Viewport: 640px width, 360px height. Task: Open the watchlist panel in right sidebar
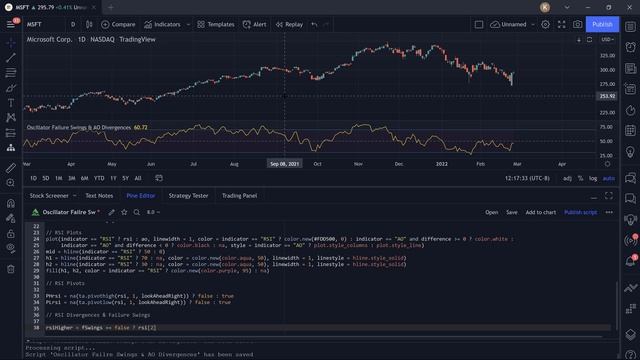tap(631, 27)
